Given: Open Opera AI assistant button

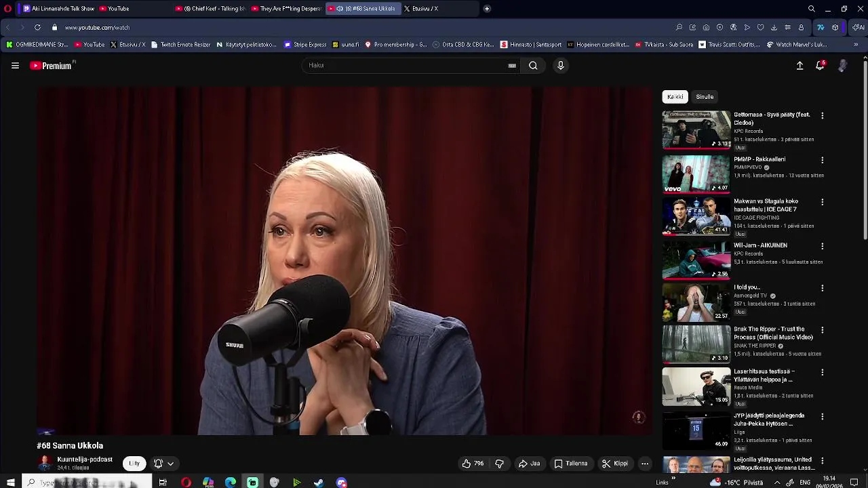Looking at the screenshot, I should (x=859, y=27).
